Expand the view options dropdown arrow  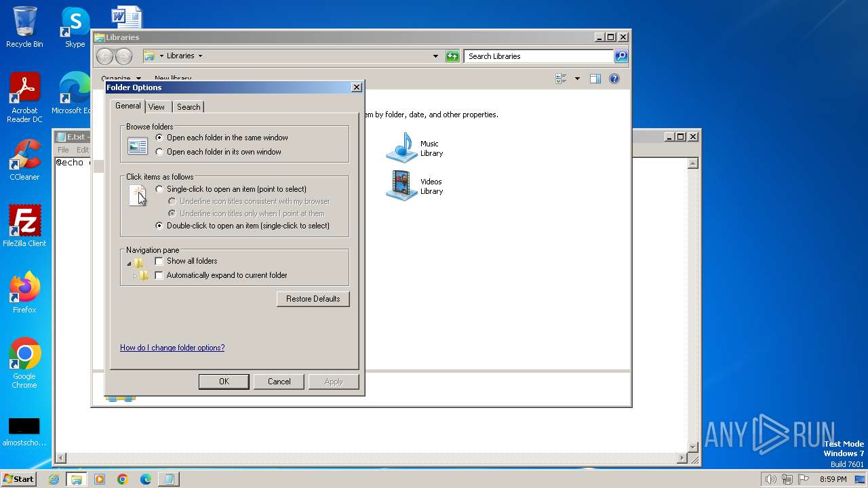577,79
